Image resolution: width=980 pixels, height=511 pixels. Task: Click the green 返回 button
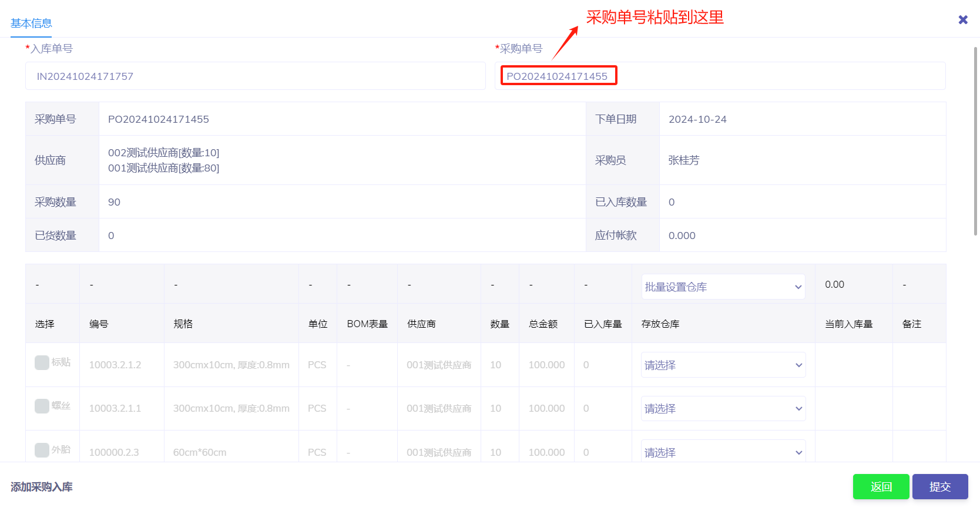tap(881, 487)
